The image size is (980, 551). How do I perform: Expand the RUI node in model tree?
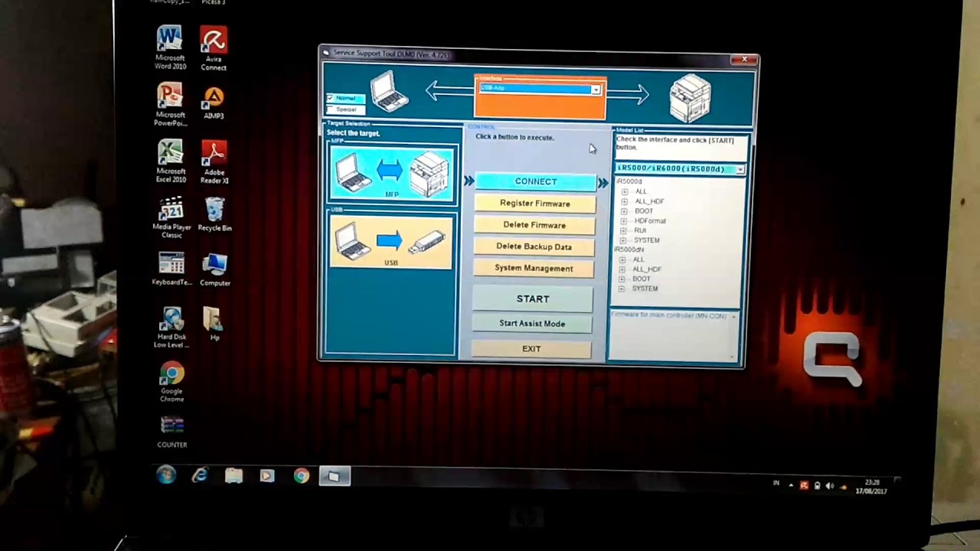pyautogui.click(x=623, y=230)
